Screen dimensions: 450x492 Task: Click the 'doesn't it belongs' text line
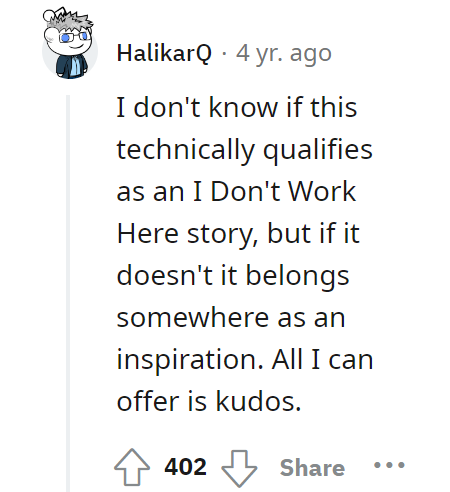233,276
